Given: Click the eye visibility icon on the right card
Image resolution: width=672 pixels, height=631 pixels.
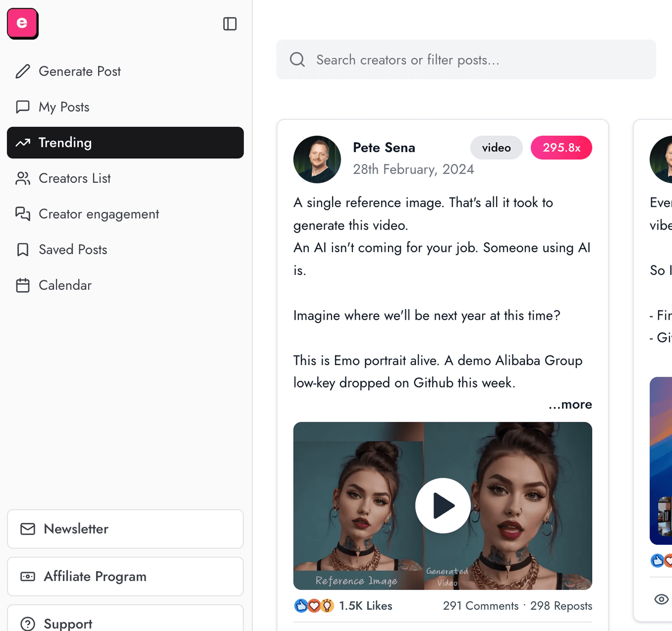Looking at the screenshot, I should [661, 599].
